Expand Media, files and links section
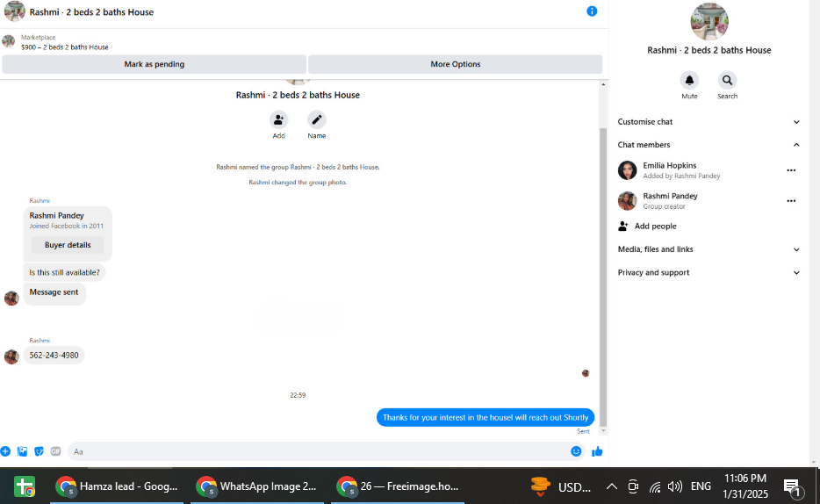This screenshot has width=820, height=504. (x=709, y=249)
